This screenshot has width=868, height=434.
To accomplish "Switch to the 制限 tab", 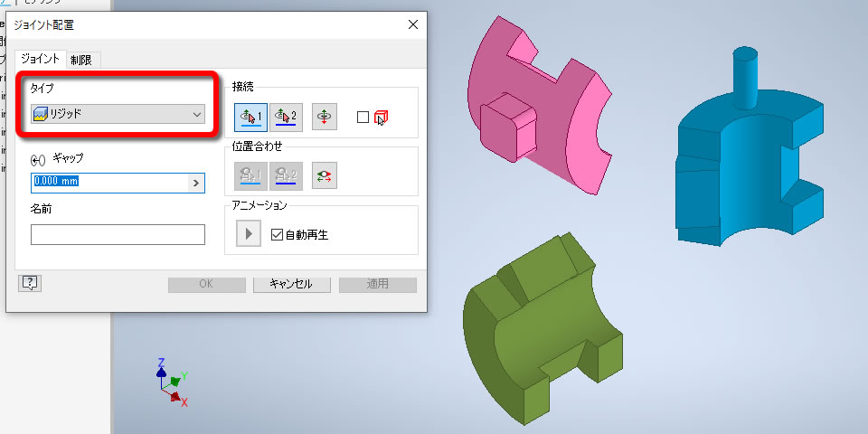I will [81, 60].
